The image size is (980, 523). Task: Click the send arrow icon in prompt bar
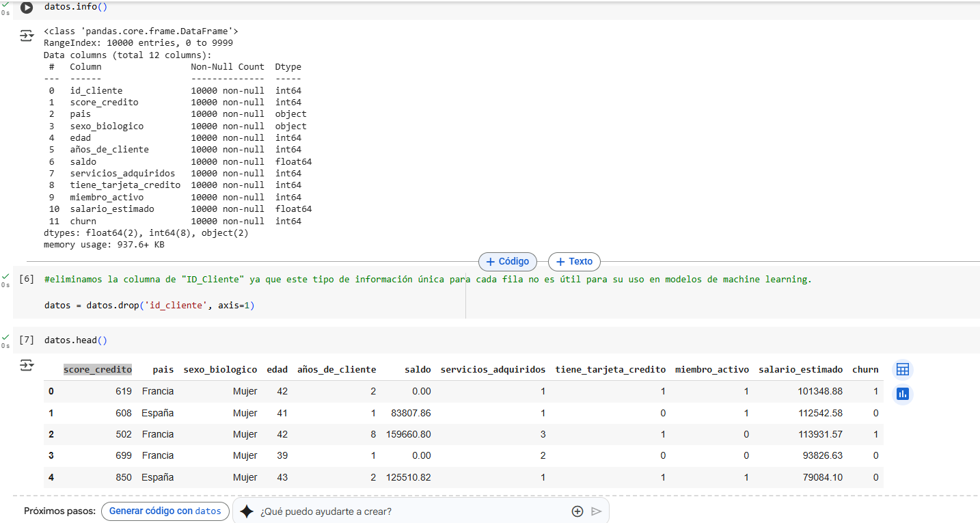(x=597, y=511)
